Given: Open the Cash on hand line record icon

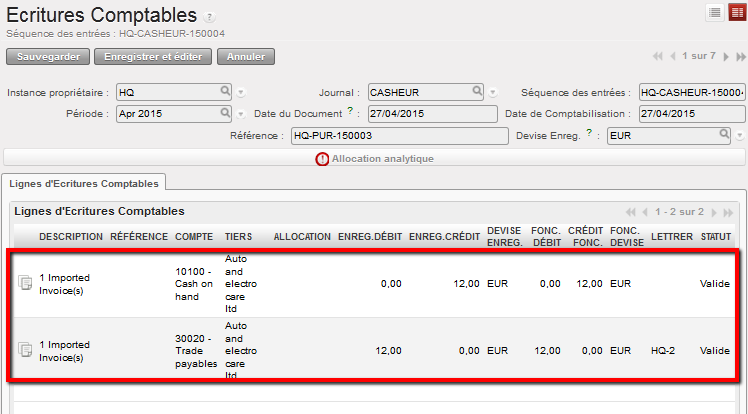Looking at the screenshot, I should pos(26,284).
